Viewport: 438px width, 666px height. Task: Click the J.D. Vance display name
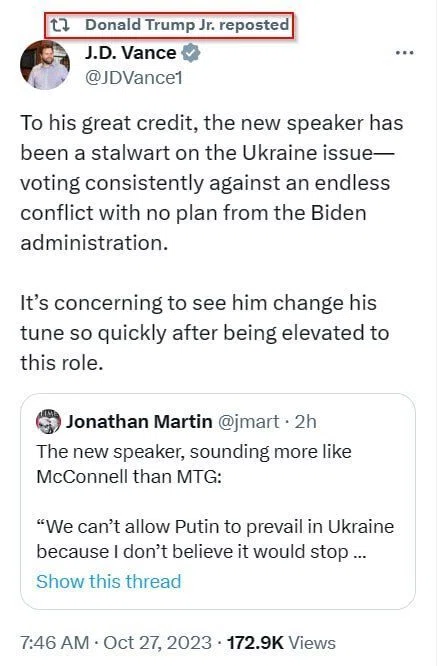(x=130, y=53)
